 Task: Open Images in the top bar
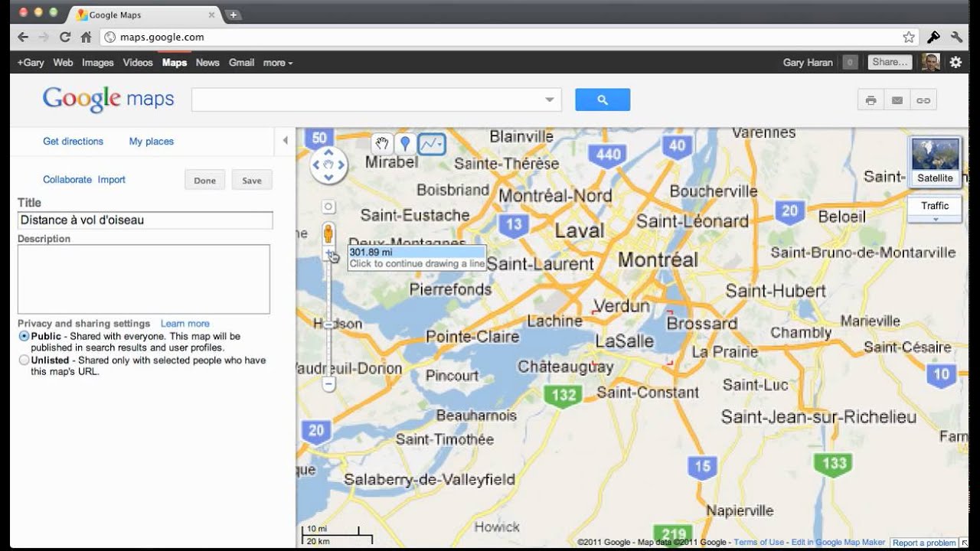coord(97,63)
